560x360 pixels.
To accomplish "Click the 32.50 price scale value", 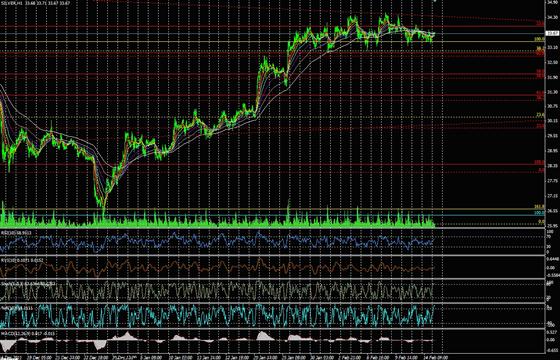I will click(x=552, y=62).
